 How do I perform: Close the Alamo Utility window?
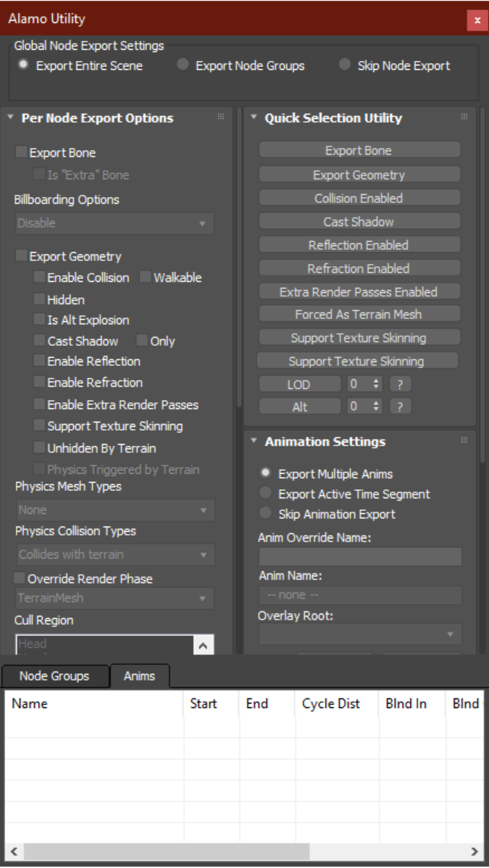click(x=477, y=21)
